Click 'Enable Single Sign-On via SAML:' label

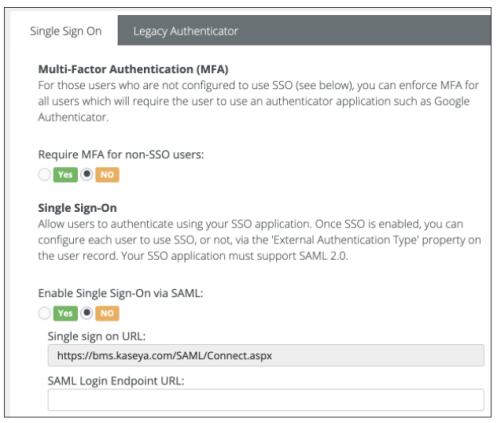(x=120, y=293)
